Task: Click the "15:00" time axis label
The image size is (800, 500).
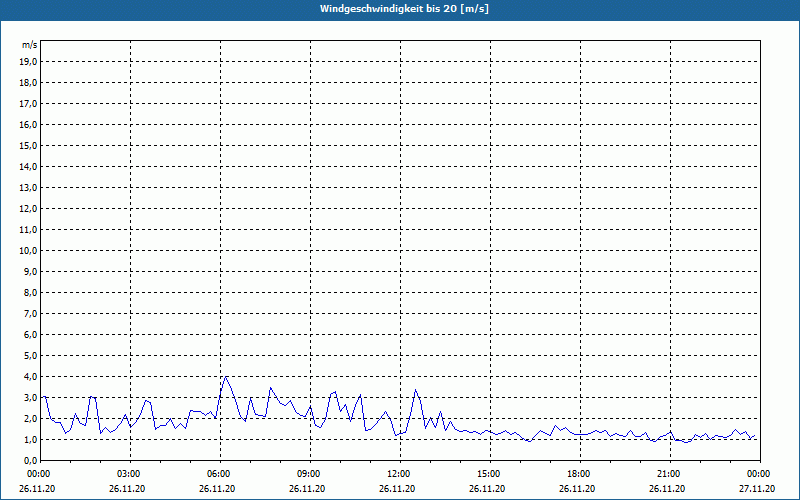Action: point(487,474)
